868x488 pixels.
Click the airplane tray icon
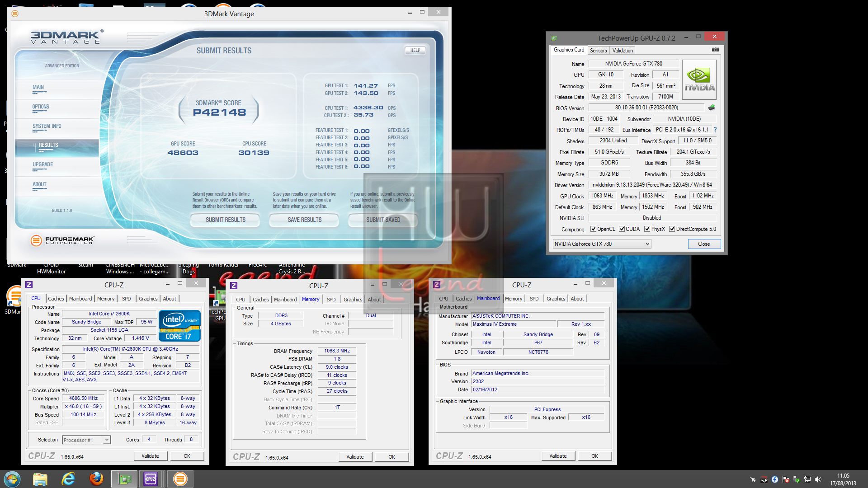click(753, 479)
